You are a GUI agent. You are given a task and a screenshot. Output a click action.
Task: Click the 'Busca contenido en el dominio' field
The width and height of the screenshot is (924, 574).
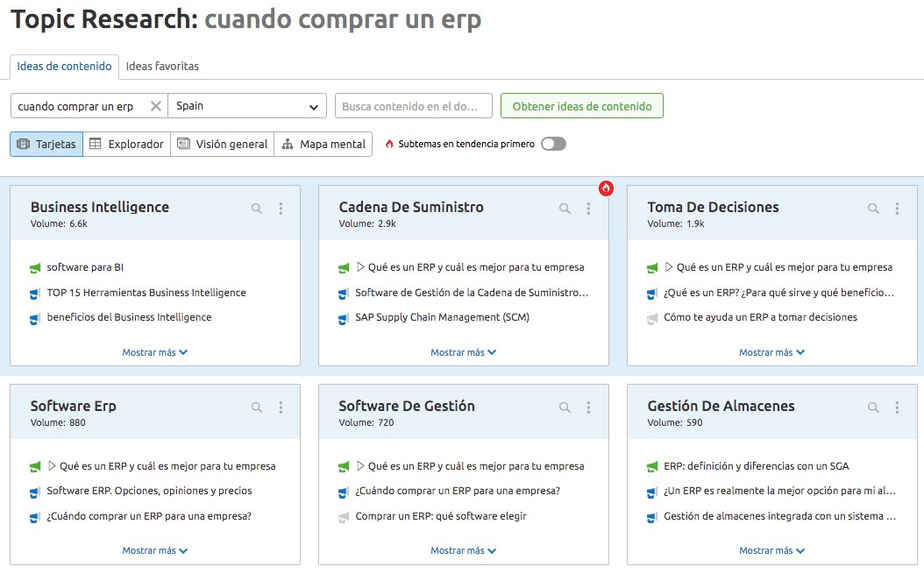(x=413, y=106)
